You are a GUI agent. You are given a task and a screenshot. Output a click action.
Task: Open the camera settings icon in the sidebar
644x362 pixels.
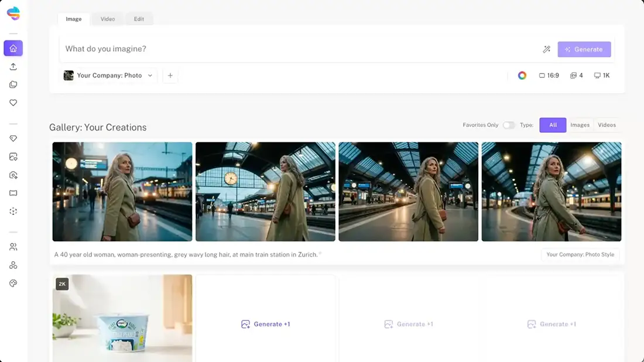13,175
